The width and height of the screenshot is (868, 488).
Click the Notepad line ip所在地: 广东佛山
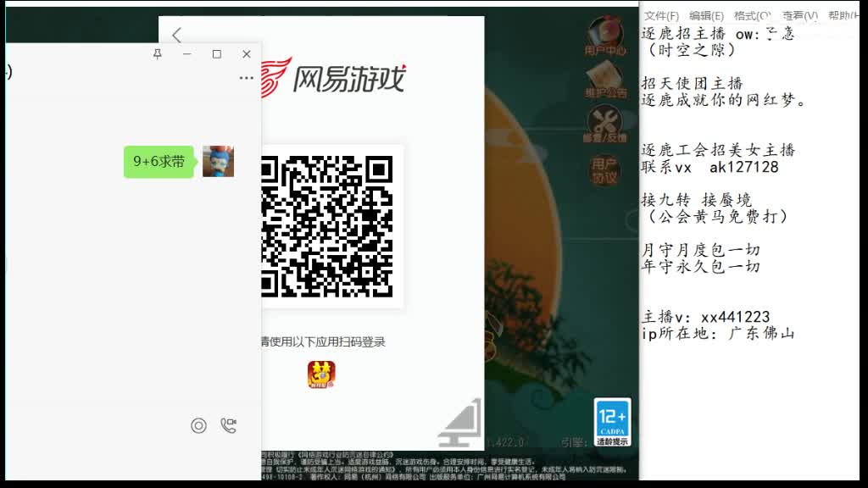718,333
